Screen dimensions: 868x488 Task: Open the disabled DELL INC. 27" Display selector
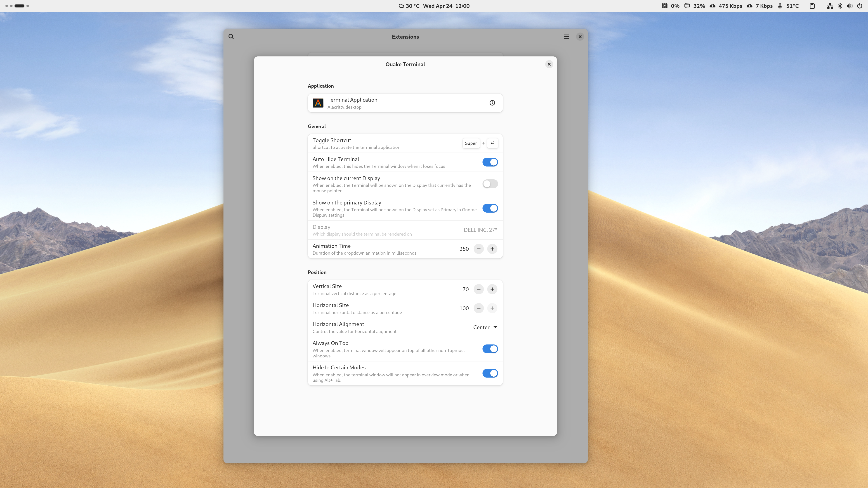[x=480, y=230]
